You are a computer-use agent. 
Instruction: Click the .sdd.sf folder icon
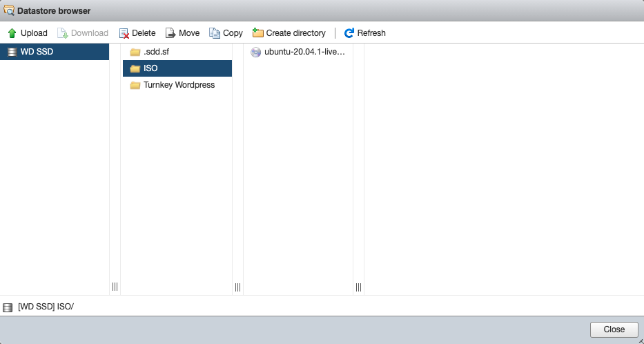pos(135,52)
